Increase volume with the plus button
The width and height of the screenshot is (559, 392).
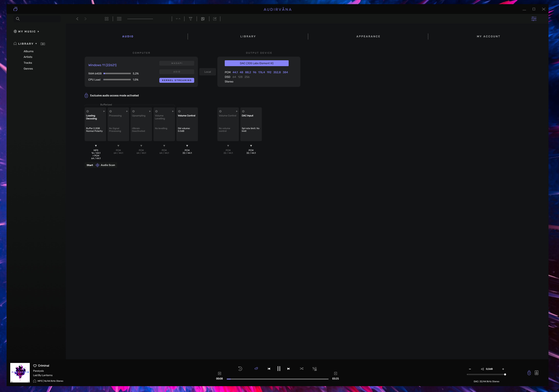(x=503, y=369)
